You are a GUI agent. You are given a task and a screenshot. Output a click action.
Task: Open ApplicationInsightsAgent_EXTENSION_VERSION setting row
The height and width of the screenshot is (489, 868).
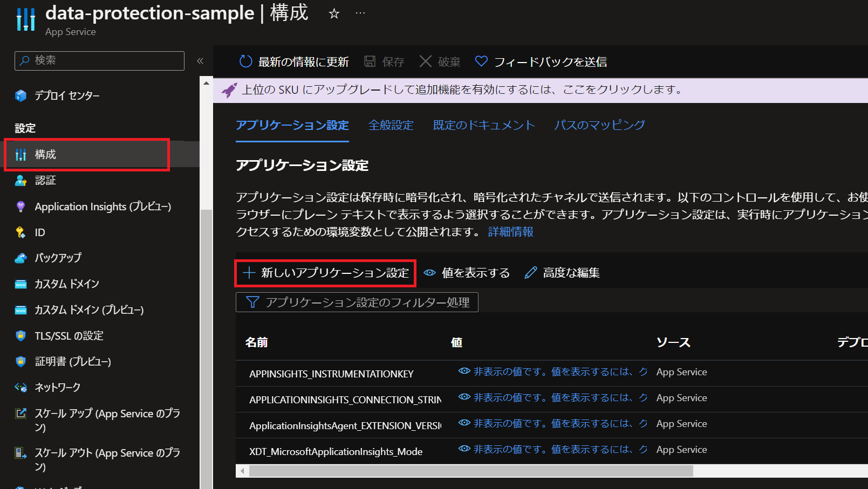tap(345, 425)
